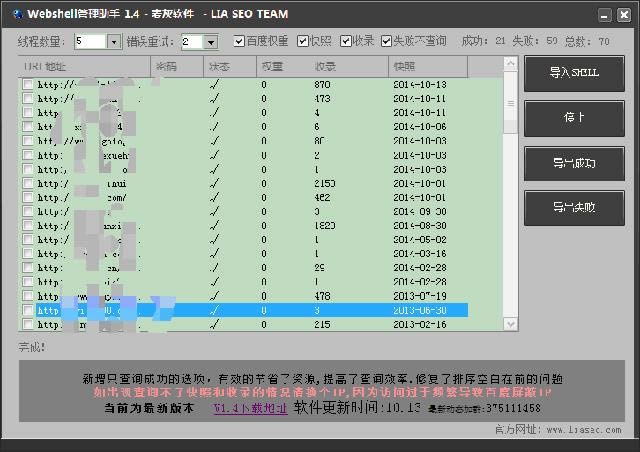The height and width of the screenshot is (452, 640).
Task: Click the 总数 70 counter
Action: pos(587,41)
